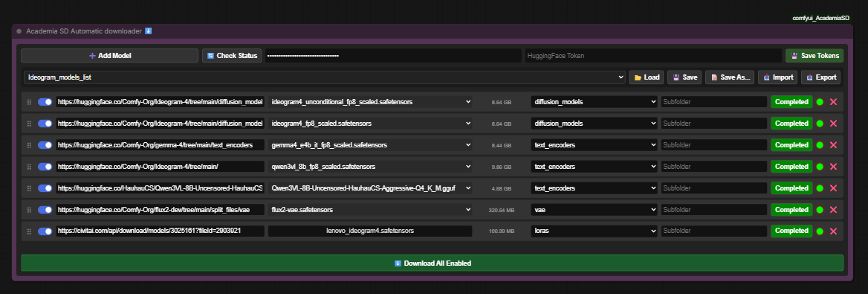Delete the gemma4_e4b_it_fp8_scaled row with X

tap(833, 145)
